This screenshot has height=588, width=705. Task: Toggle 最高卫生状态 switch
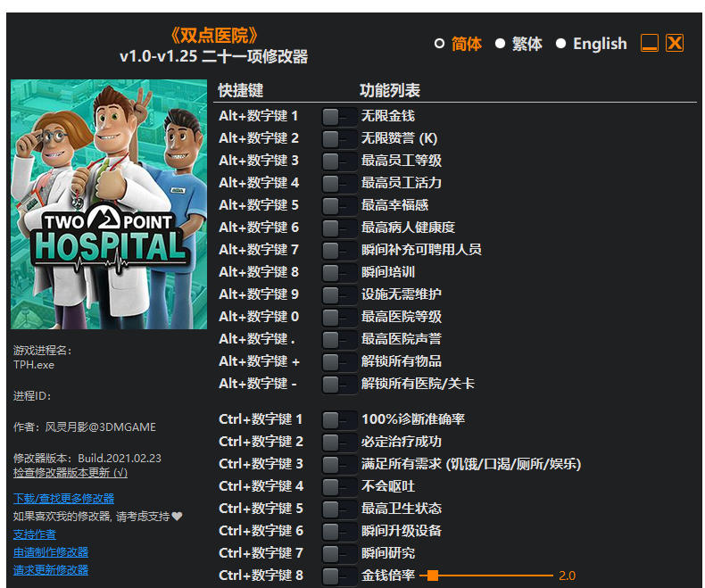click(339, 509)
